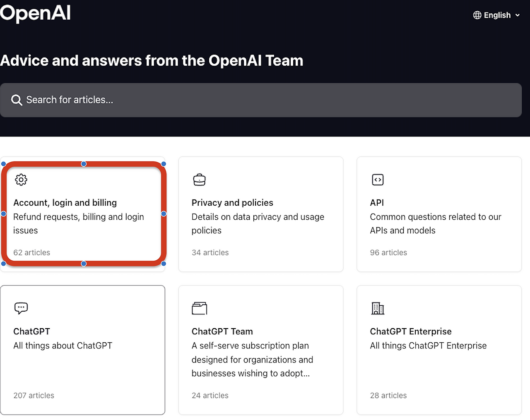
Task: Click the chat bubble ChatGPT icon
Action: pos(21,308)
